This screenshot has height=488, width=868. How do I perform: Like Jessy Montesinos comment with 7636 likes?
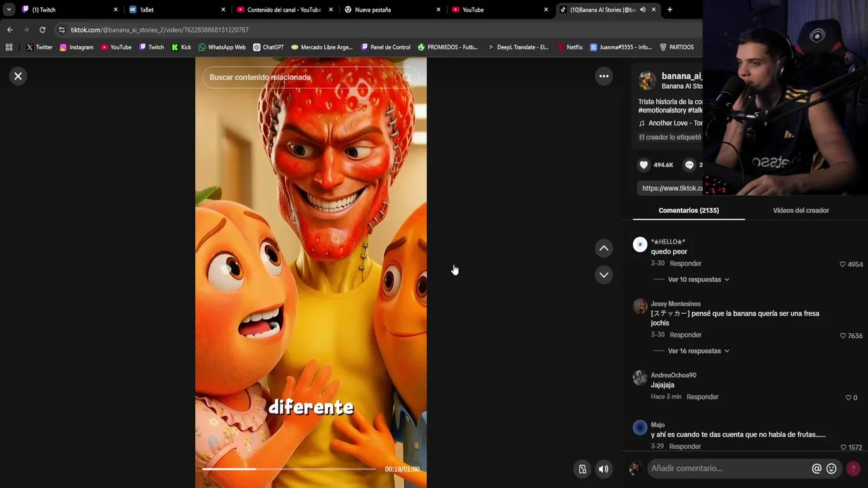click(843, 335)
